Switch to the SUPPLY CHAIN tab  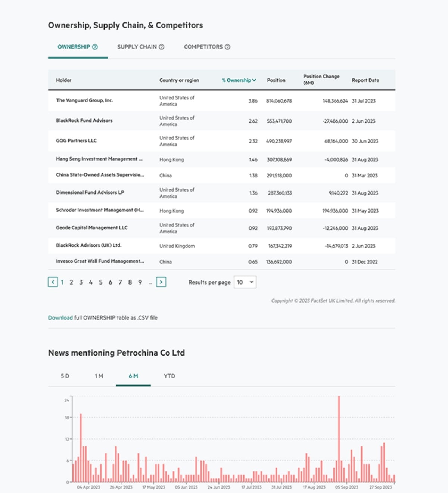pos(141,47)
